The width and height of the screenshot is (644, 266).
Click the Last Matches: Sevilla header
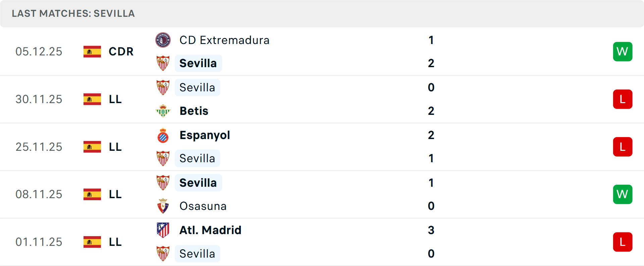(73, 13)
